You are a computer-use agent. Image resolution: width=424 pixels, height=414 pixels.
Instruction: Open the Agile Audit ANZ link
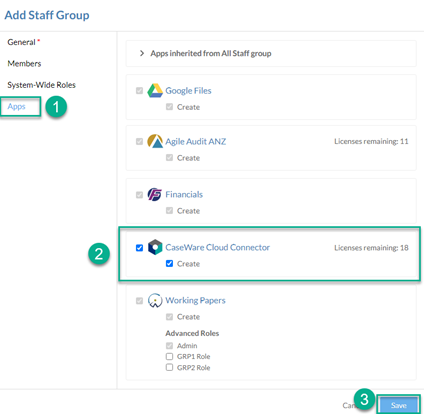click(196, 141)
